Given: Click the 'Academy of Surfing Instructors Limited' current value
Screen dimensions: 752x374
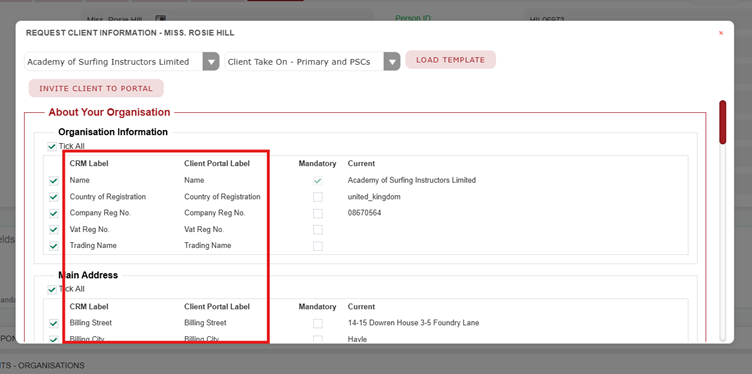Looking at the screenshot, I should [x=411, y=180].
